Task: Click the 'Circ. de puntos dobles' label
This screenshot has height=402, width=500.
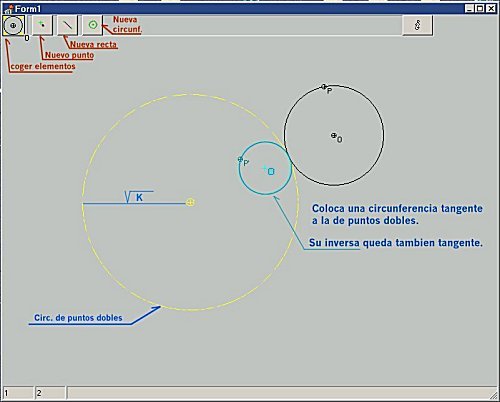Action: click(x=78, y=318)
